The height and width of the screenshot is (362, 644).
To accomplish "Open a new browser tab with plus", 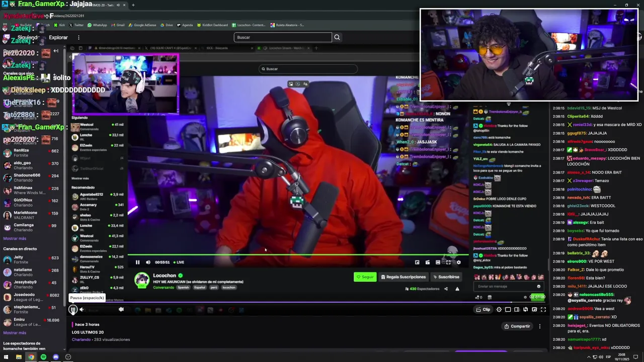I will [133, 5].
